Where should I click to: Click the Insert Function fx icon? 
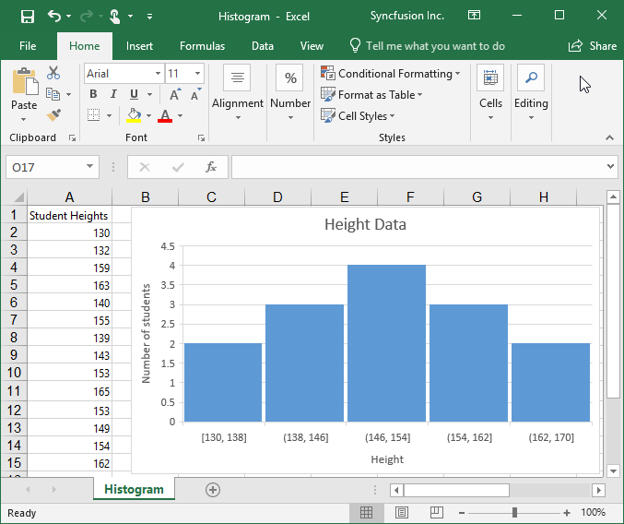tap(211, 167)
